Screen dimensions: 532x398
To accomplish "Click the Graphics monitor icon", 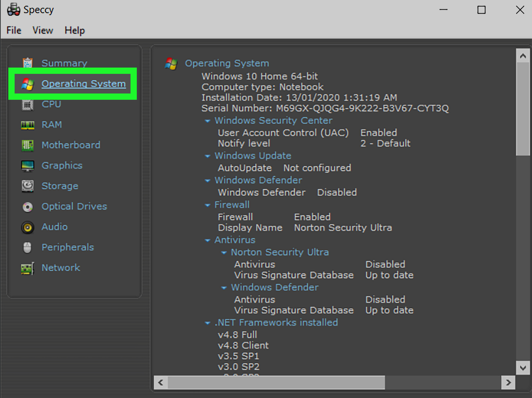I will tap(28, 166).
